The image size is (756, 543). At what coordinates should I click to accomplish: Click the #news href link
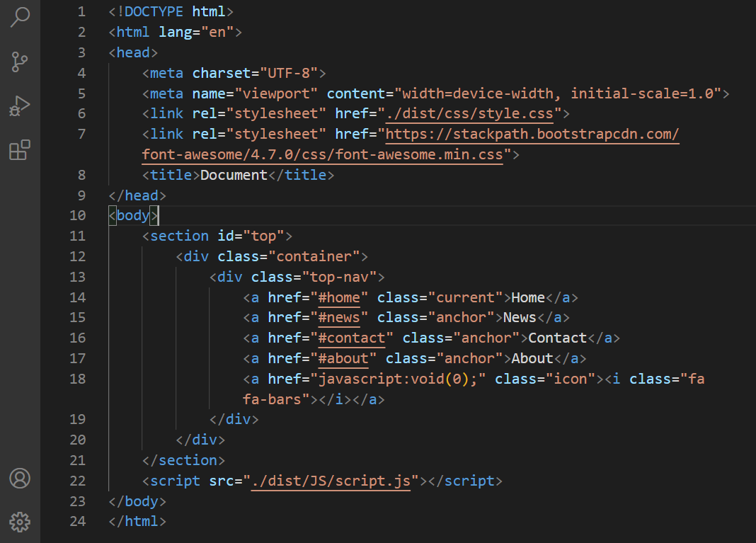[x=340, y=317]
